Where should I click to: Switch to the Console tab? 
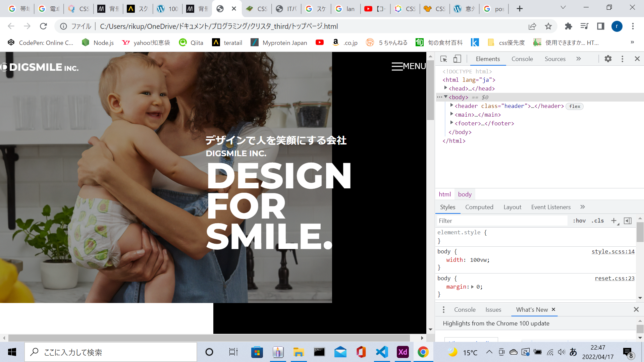522,59
